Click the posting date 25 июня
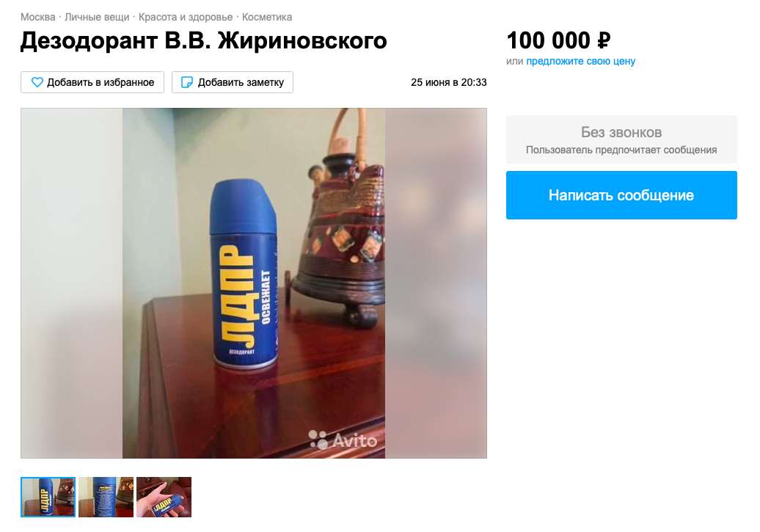Viewport: 760px width, 532px height. pyautogui.click(x=448, y=82)
